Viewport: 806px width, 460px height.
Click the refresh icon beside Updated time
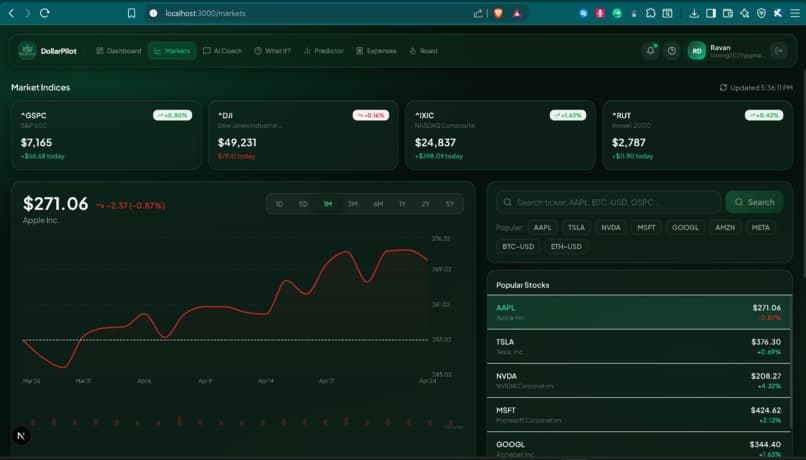723,87
